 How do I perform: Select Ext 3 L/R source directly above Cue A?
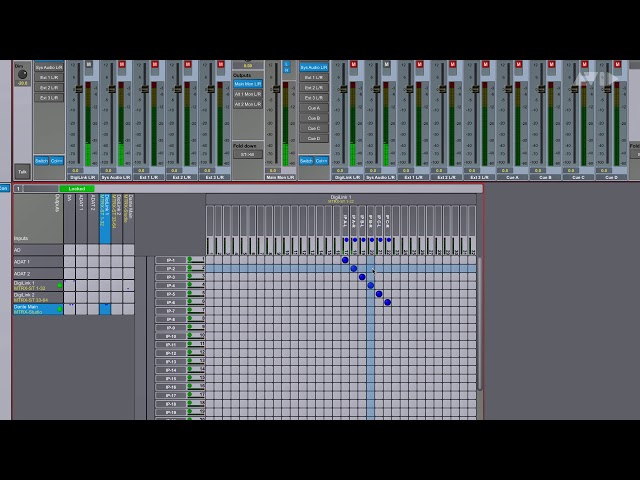pyautogui.click(x=314, y=98)
